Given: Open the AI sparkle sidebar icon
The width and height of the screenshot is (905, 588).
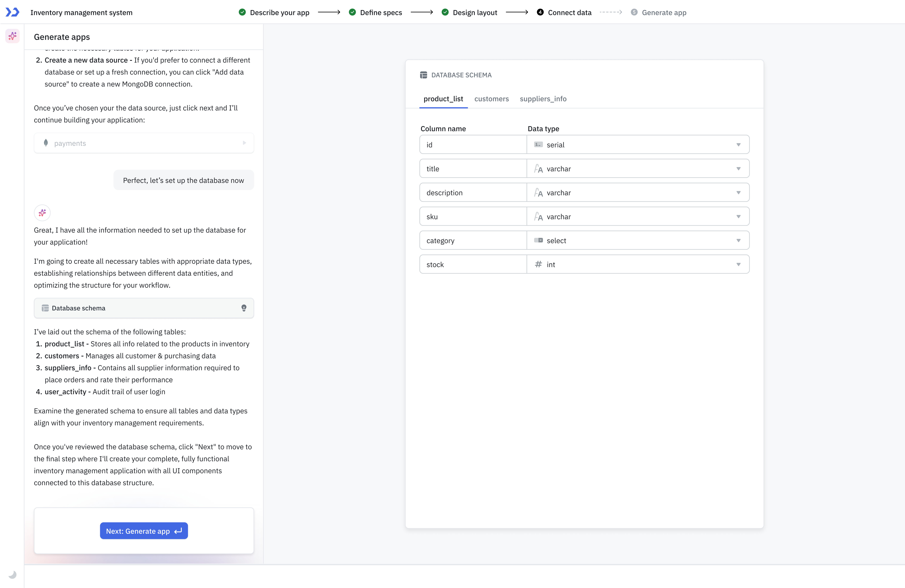Looking at the screenshot, I should 13,36.
